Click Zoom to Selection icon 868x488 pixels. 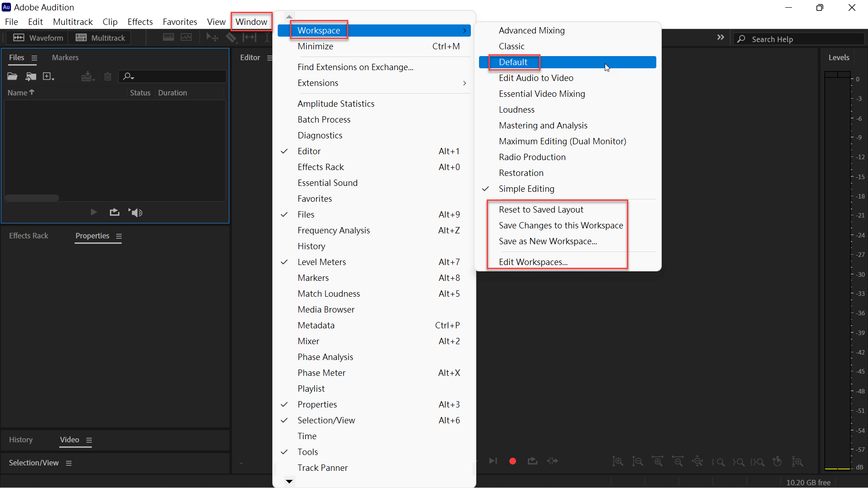coord(757,461)
